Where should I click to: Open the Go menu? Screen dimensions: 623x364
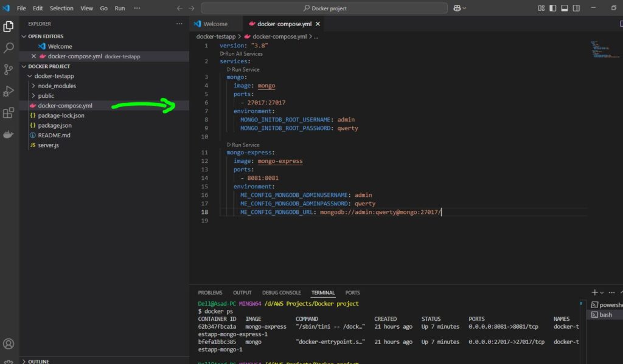[x=103, y=8]
